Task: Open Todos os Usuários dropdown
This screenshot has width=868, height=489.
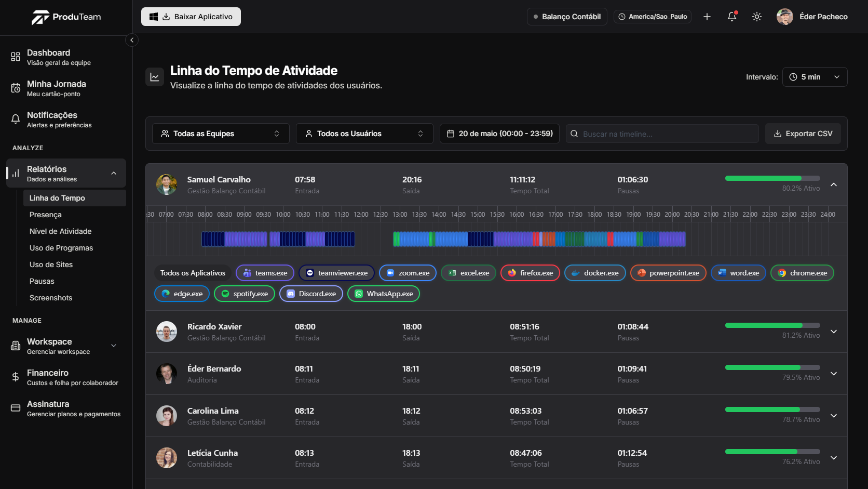Action: pos(364,134)
